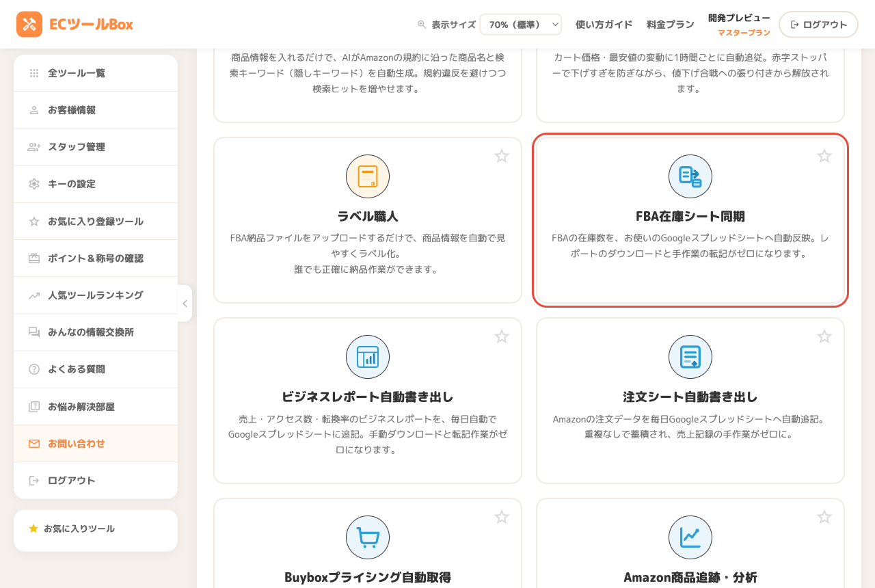Select お気に入り登録ツール in the sidebar
This screenshot has width=875, height=588.
(96, 222)
